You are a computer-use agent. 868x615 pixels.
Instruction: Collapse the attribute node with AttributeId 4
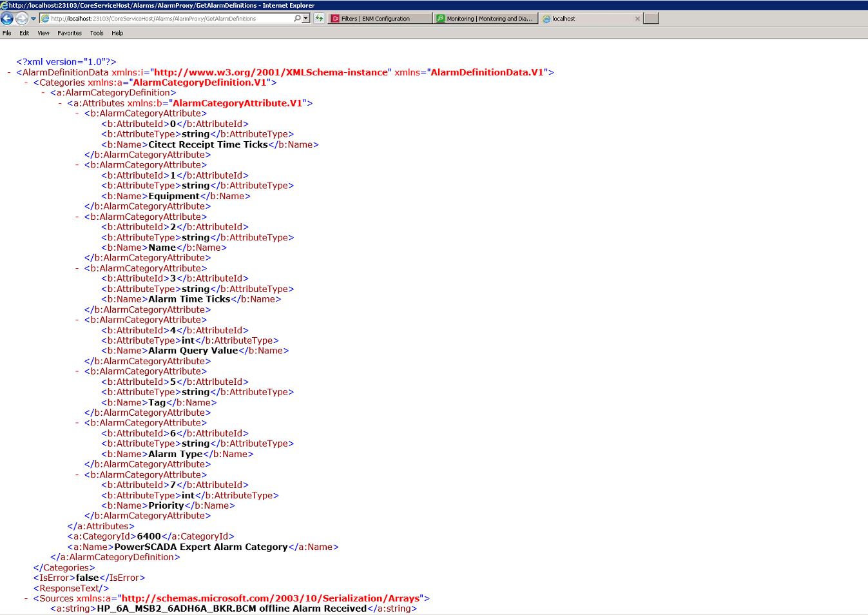[77, 320]
